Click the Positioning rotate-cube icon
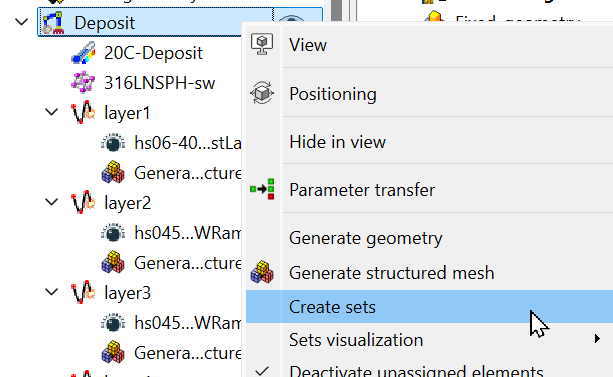Image resolution: width=613 pixels, height=377 pixels. pos(262,93)
